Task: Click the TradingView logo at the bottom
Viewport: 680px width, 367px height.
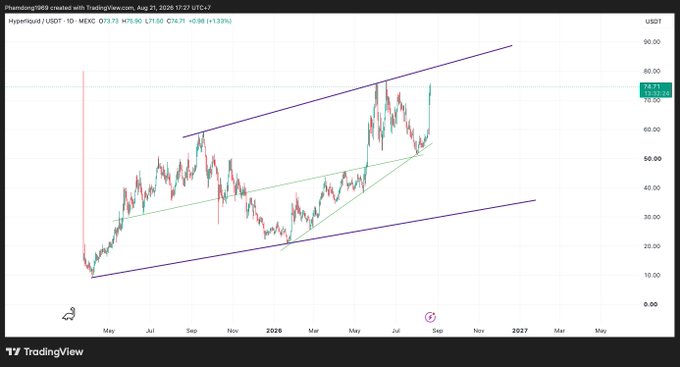Action: coord(45,352)
